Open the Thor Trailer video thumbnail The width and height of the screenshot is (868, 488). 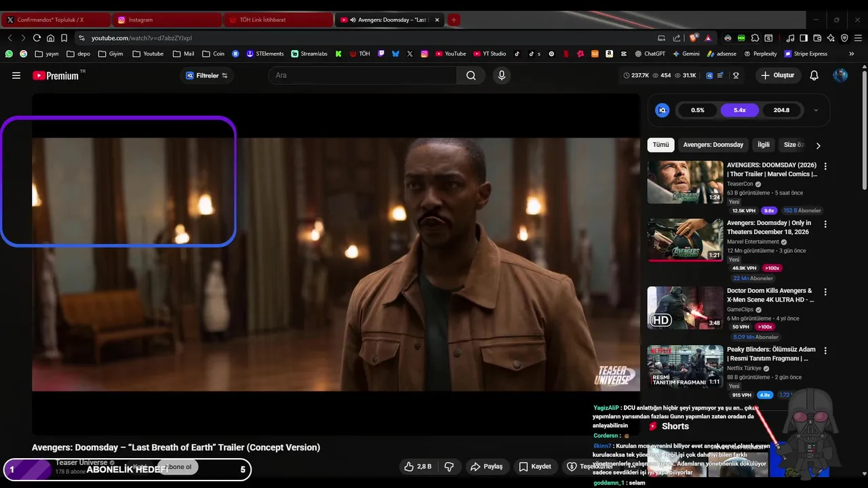click(685, 182)
